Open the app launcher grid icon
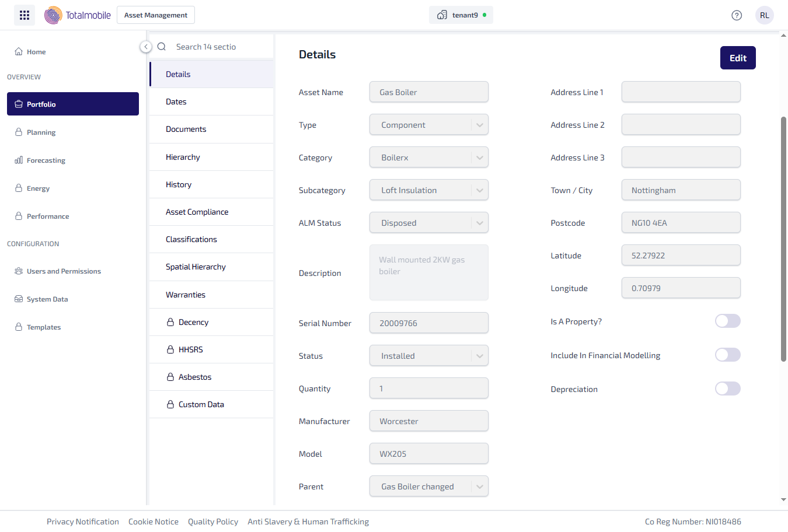Image resolution: width=788 pixels, height=532 pixels. click(x=25, y=15)
